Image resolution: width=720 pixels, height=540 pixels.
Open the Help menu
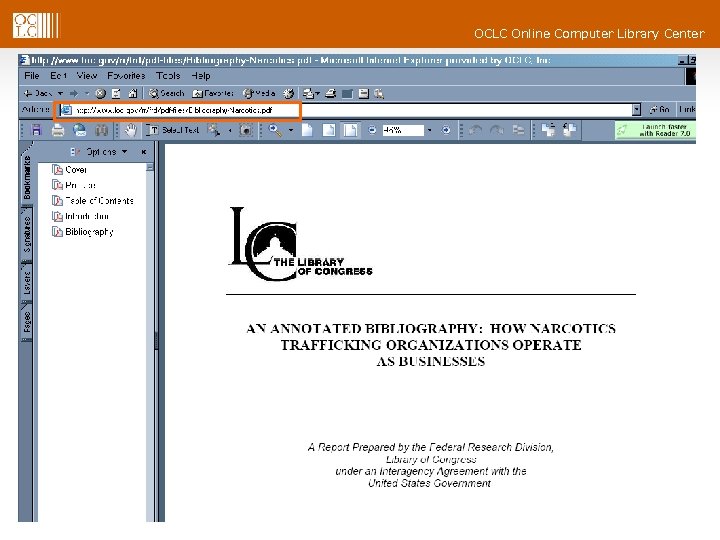click(201, 76)
